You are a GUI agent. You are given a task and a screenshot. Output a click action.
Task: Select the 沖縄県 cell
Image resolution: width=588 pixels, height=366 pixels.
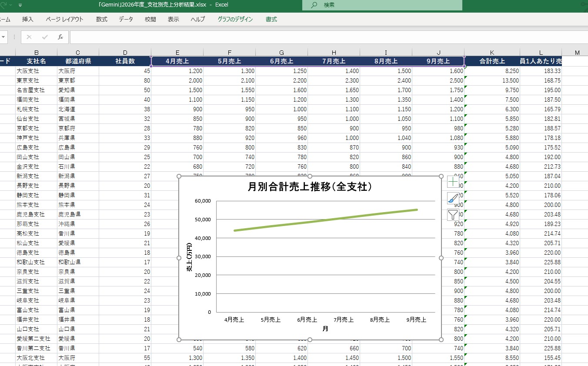tap(78, 224)
